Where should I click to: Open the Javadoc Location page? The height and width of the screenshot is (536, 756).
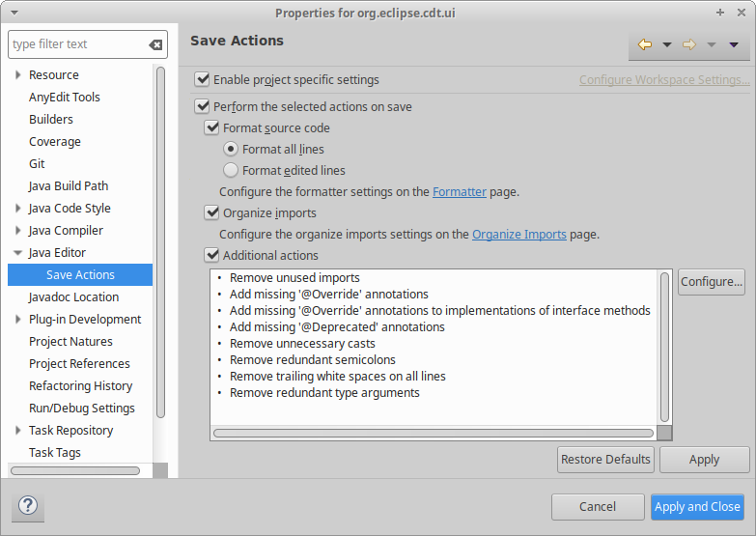pos(73,297)
